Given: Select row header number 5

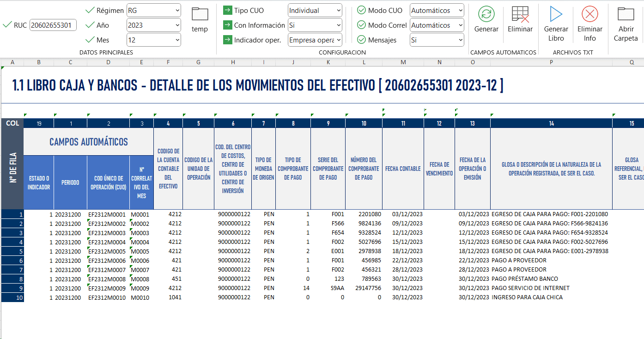Looking at the screenshot, I should point(12,251).
